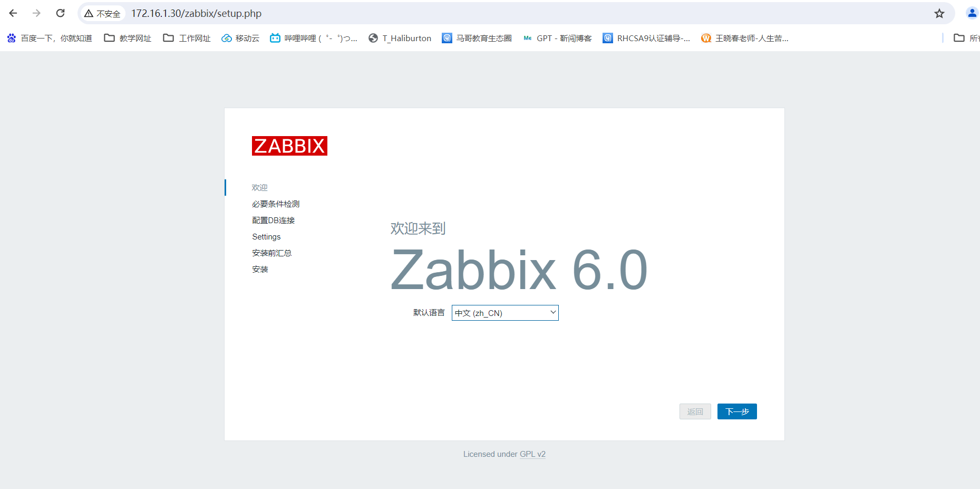Viewport: 980px width, 489px height.
Task: Open the 百度一下，你就知道 bookmark
Action: click(50, 38)
